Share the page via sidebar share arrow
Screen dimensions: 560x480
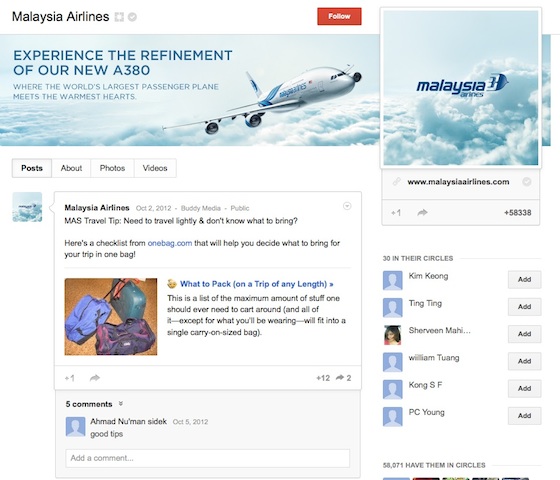pos(422,213)
